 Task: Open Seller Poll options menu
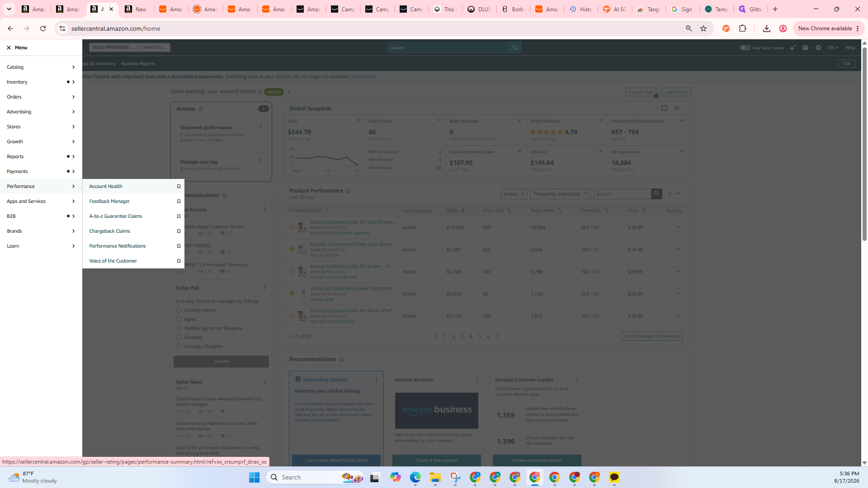pyautogui.click(x=265, y=288)
